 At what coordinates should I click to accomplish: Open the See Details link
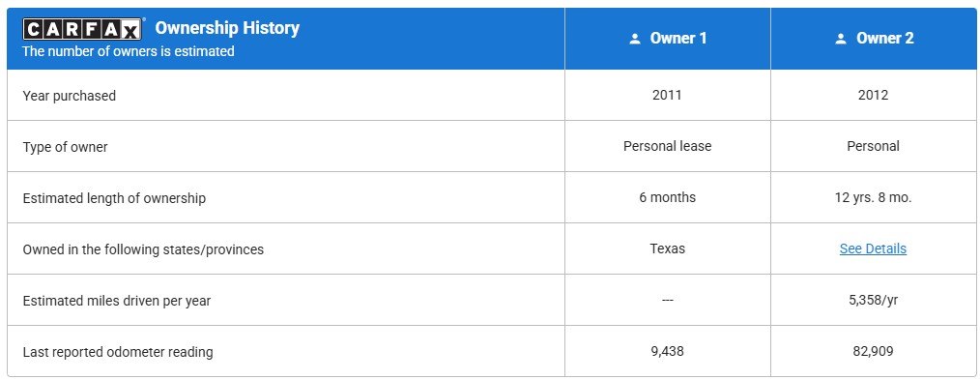click(x=873, y=248)
